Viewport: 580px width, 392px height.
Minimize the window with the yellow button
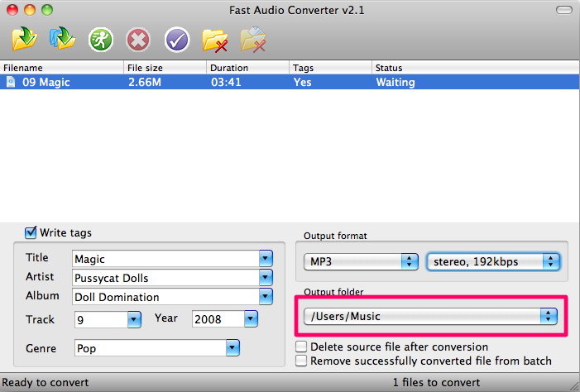(x=30, y=10)
